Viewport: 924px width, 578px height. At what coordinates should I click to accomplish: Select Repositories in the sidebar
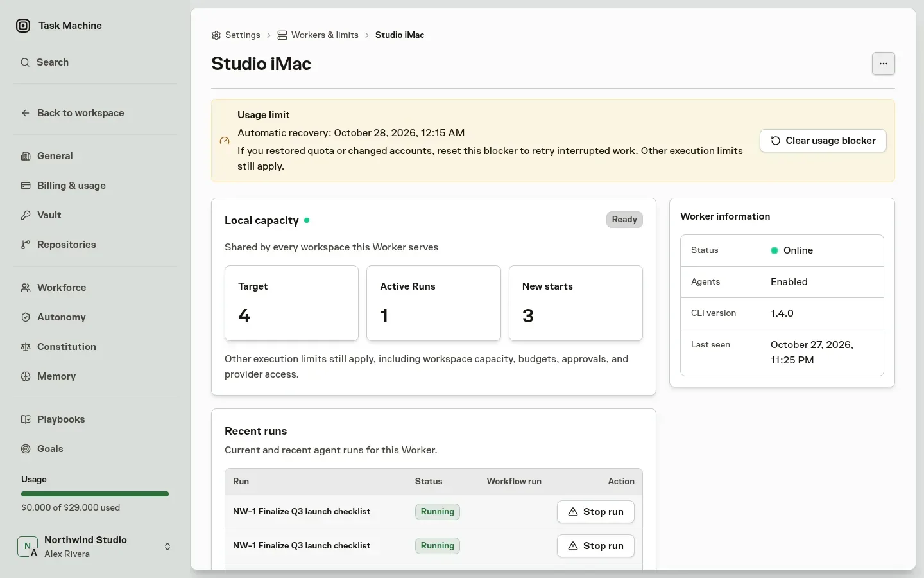pos(94,245)
